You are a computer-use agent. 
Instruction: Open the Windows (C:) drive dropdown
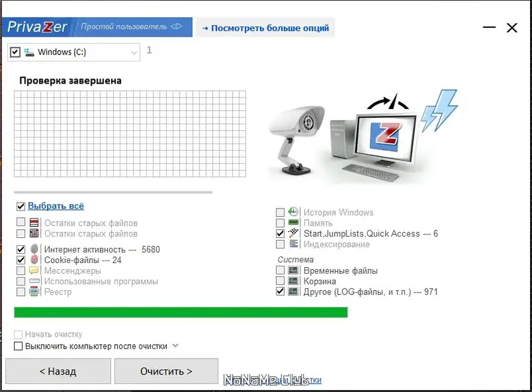[x=134, y=52]
